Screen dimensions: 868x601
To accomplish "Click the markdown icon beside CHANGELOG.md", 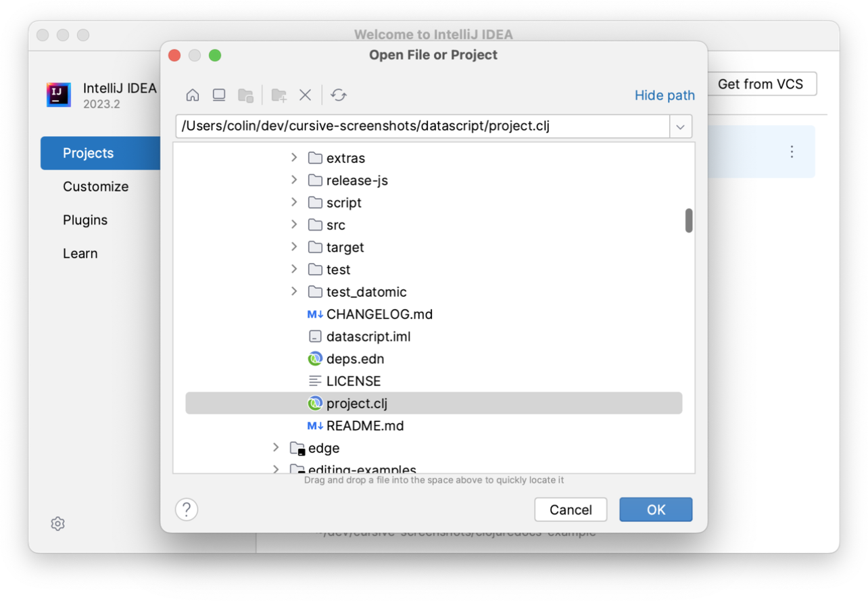I will [315, 314].
